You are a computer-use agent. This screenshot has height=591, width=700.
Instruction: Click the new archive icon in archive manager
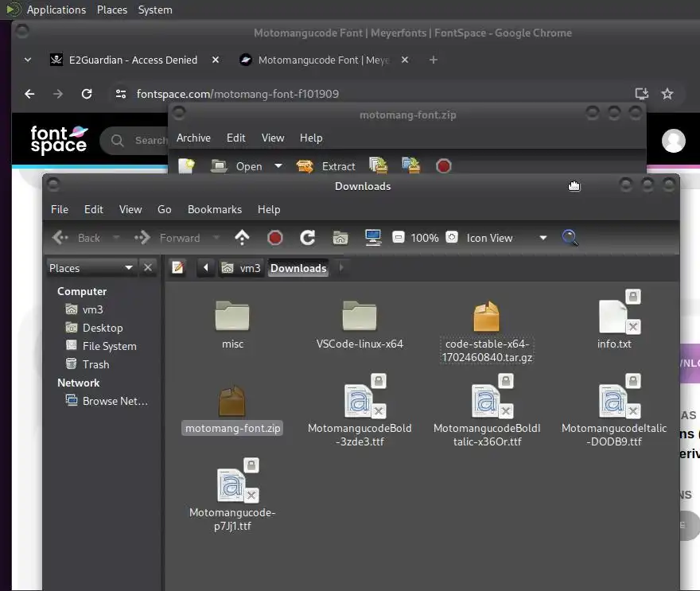tap(187, 166)
